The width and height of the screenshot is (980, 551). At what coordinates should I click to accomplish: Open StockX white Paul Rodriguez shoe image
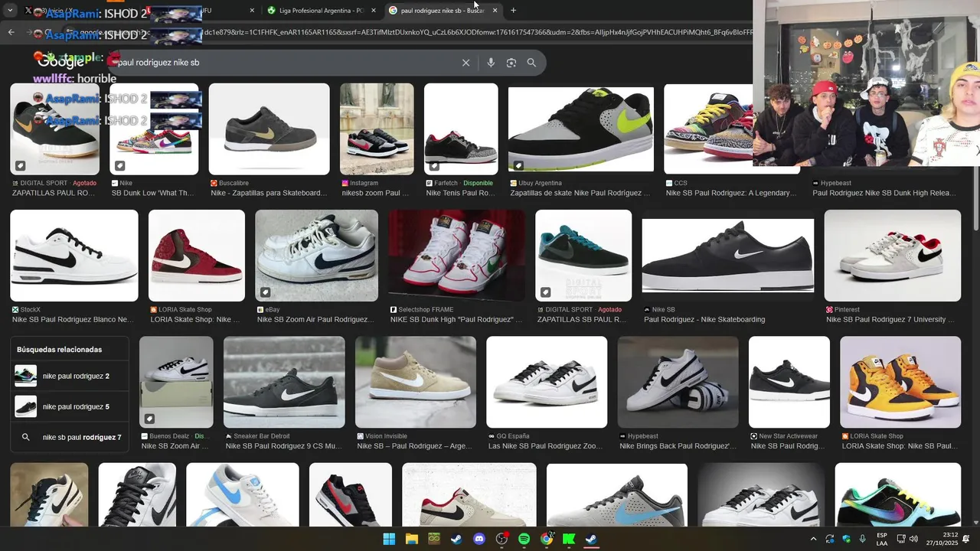click(74, 256)
